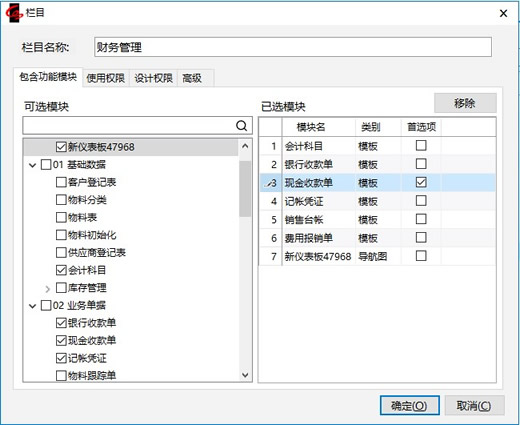Uncheck the 会计科目 tree checkbox
Viewport: 520px width, 425px height.
coord(61,270)
